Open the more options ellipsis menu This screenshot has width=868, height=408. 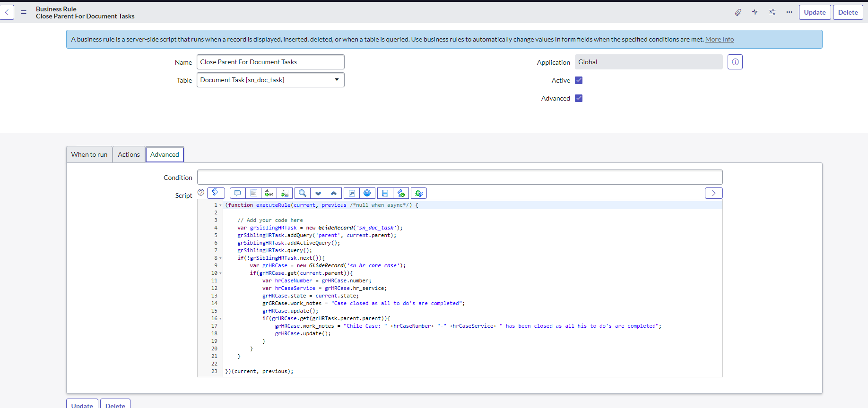[x=789, y=12]
